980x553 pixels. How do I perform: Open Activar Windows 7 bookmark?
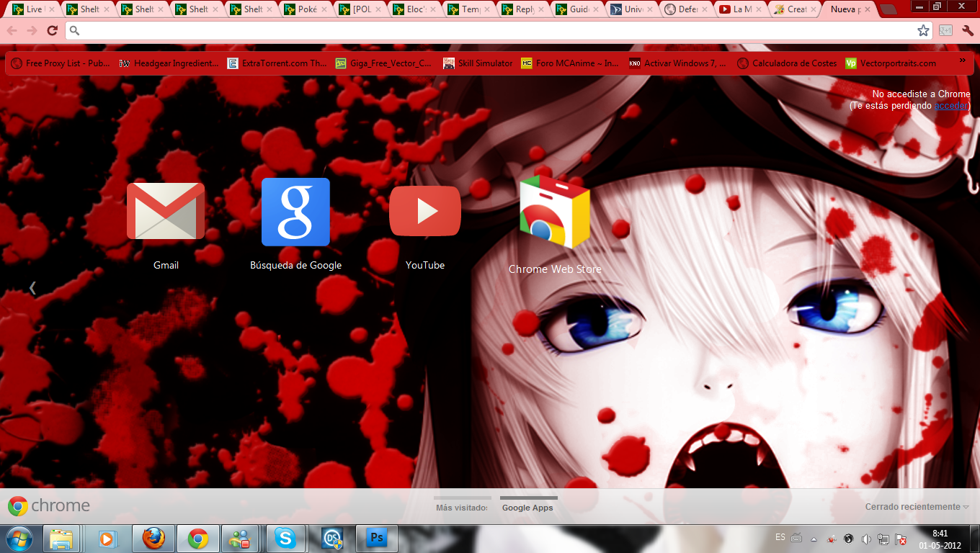(678, 63)
